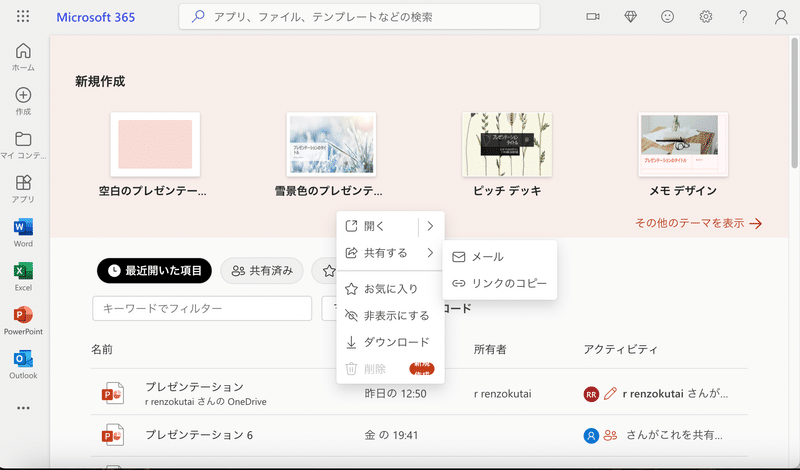Screen dimensions: 800x470
Task: Launch Word from the sidebar
Action: pyautogui.click(x=23, y=233)
